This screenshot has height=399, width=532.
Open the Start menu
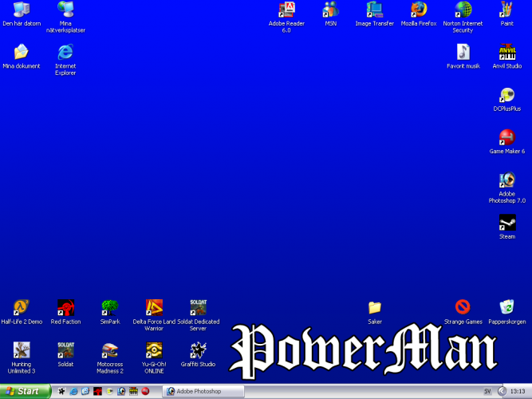(26, 391)
